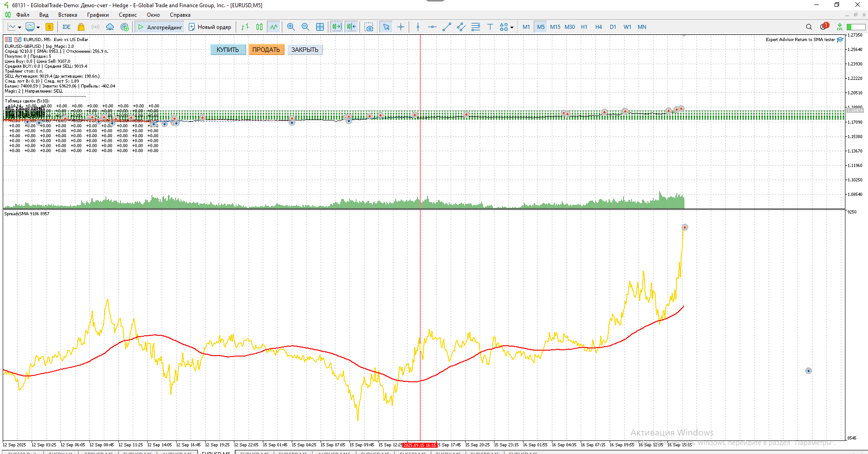Switch chart to candlestick style
Screen dimensions: 868x454
[259, 27]
